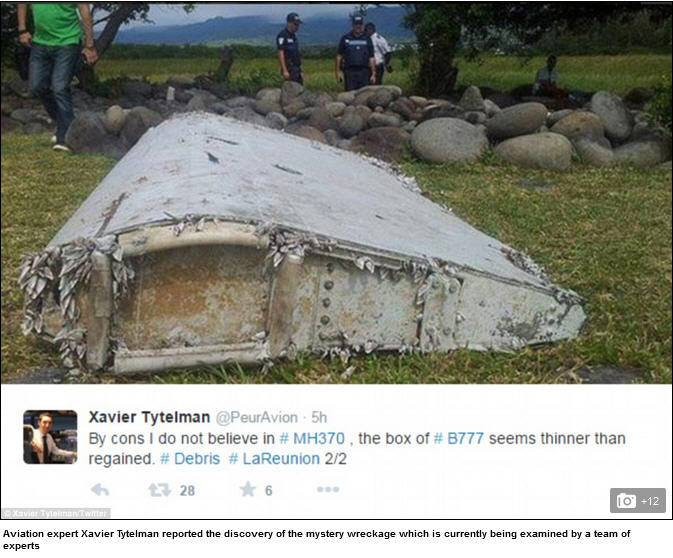The image size is (673, 558).
Task: Open the #B777 hashtag
Action: click(x=459, y=438)
